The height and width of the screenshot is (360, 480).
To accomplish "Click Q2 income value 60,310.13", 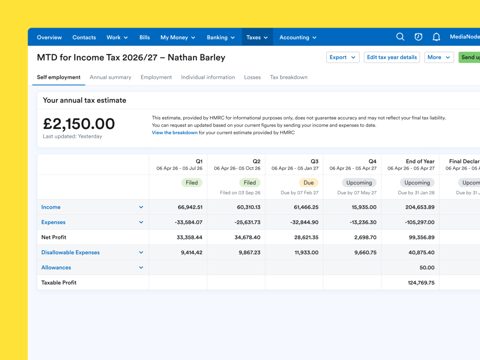I will point(248,207).
